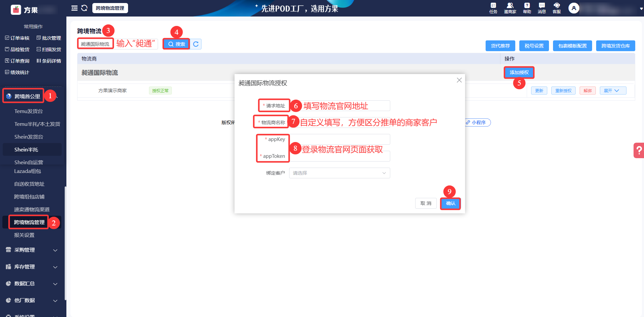Go to 自送收货地址 in sidebar

pos(29,184)
